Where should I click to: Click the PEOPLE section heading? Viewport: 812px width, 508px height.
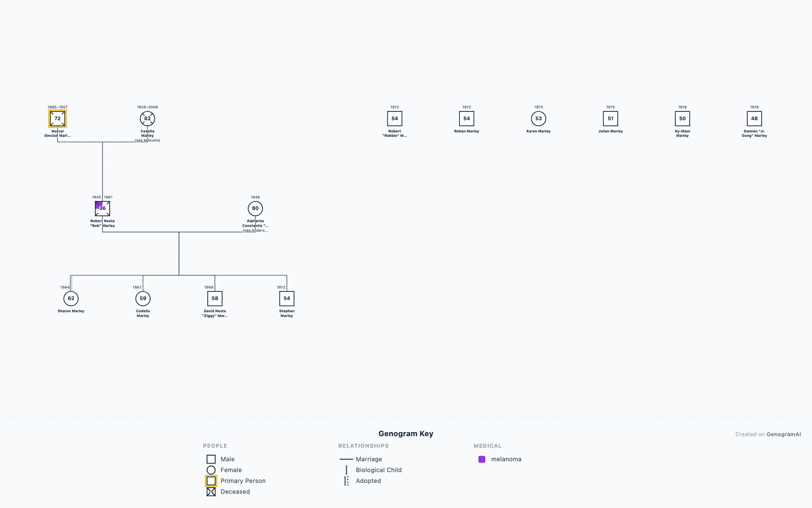tap(215, 446)
